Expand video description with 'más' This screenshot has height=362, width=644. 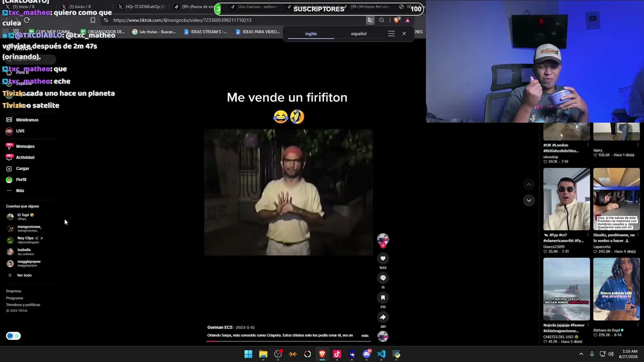(x=365, y=335)
